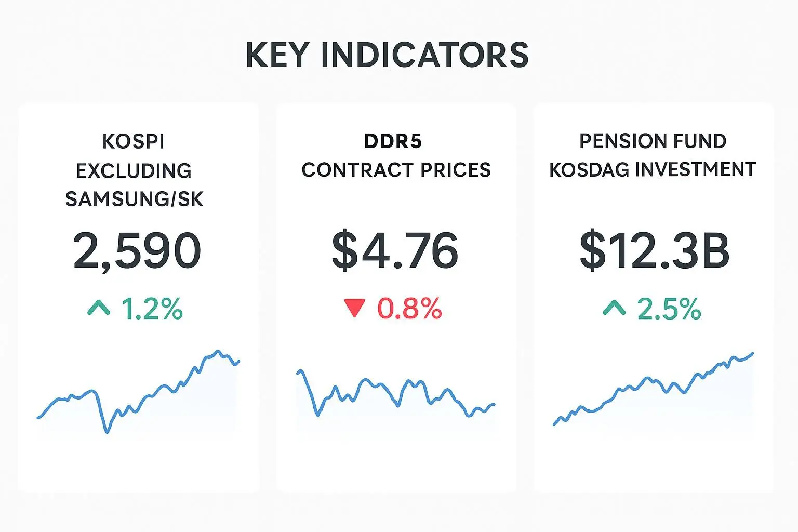Select the PENSION FUND card title
Viewport: 798px width, 532px height.
(x=653, y=141)
